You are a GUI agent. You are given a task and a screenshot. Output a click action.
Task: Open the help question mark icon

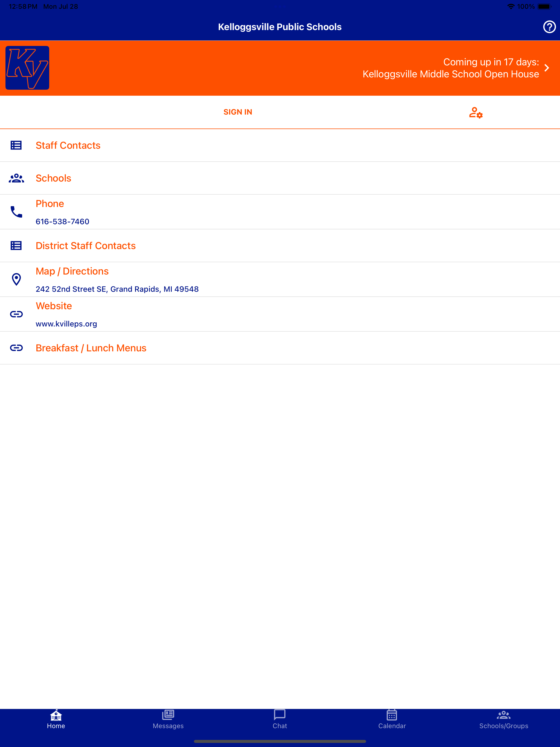coord(549,27)
